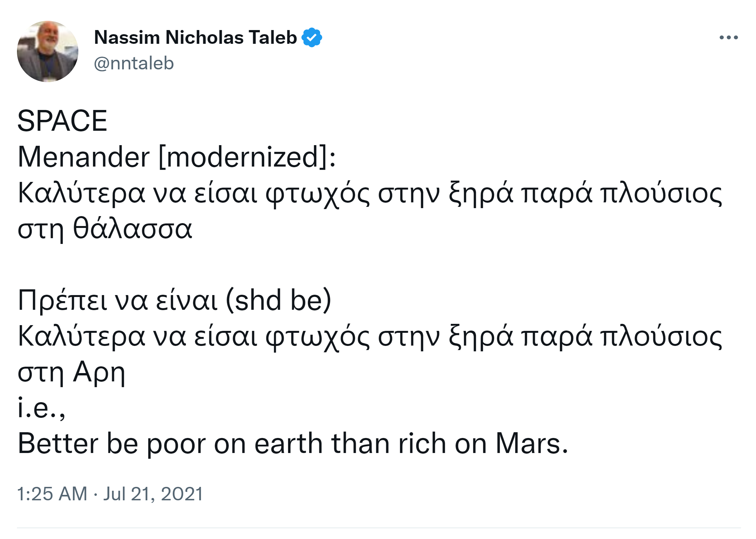Screen dimensions: 756x539
Task: Click the text 'στη θάλασσα'
Action: tap(105, 229)
